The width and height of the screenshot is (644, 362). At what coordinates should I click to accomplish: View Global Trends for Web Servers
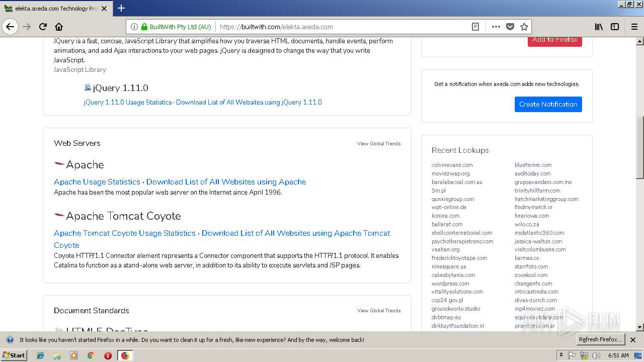379,144
